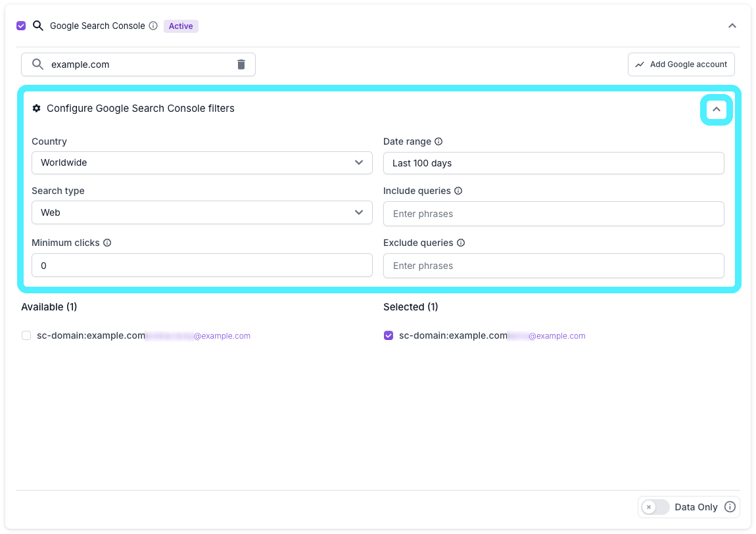Open info icon beside Google Search Console

click(153, 26)
